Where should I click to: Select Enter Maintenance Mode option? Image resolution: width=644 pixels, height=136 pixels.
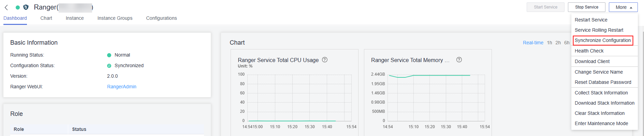tap(601, 123)
